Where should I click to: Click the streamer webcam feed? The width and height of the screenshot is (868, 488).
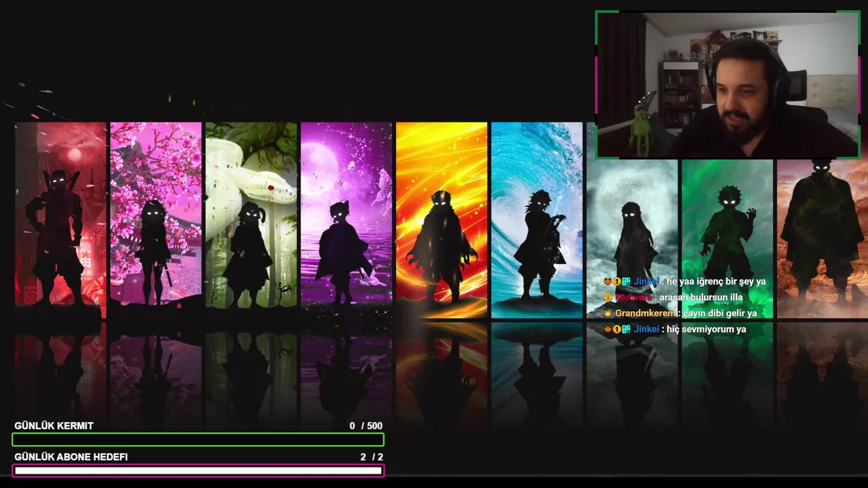coord(728,85)
